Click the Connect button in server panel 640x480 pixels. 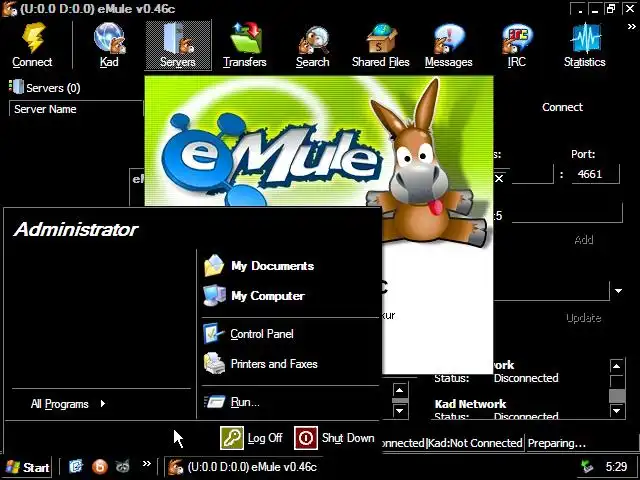[x=562, y=107]
